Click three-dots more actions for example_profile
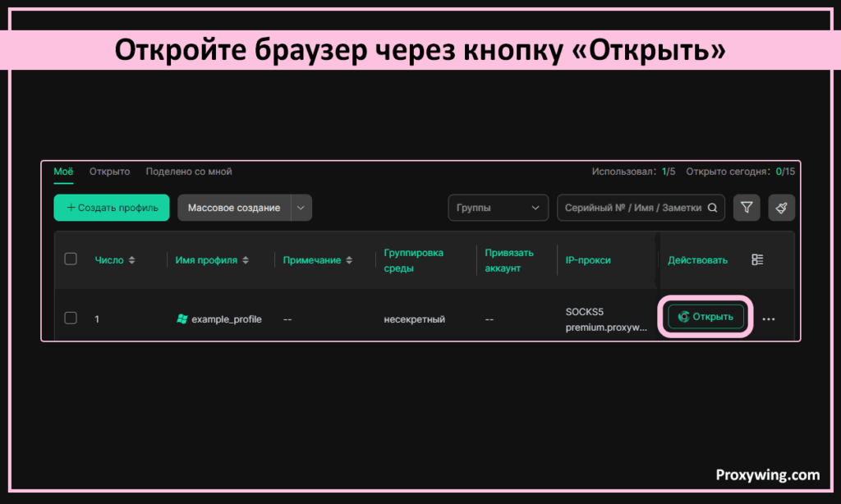 (x=769, y=319)
